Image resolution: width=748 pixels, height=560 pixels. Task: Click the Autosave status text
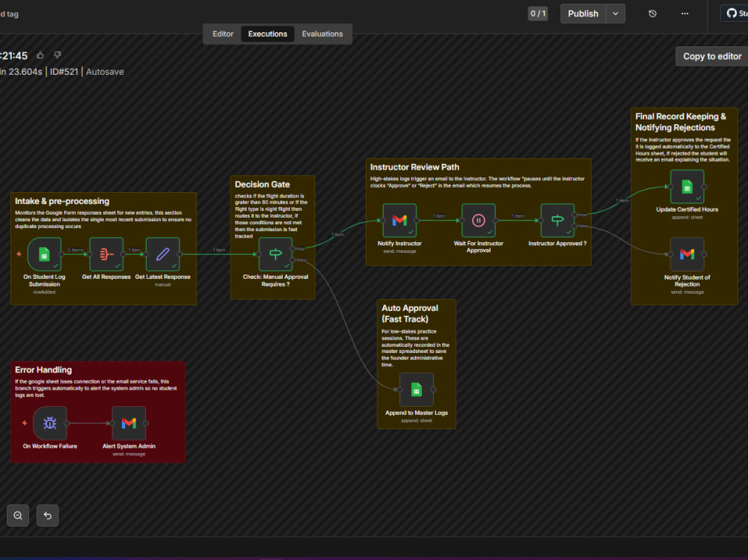pos(105,72)
